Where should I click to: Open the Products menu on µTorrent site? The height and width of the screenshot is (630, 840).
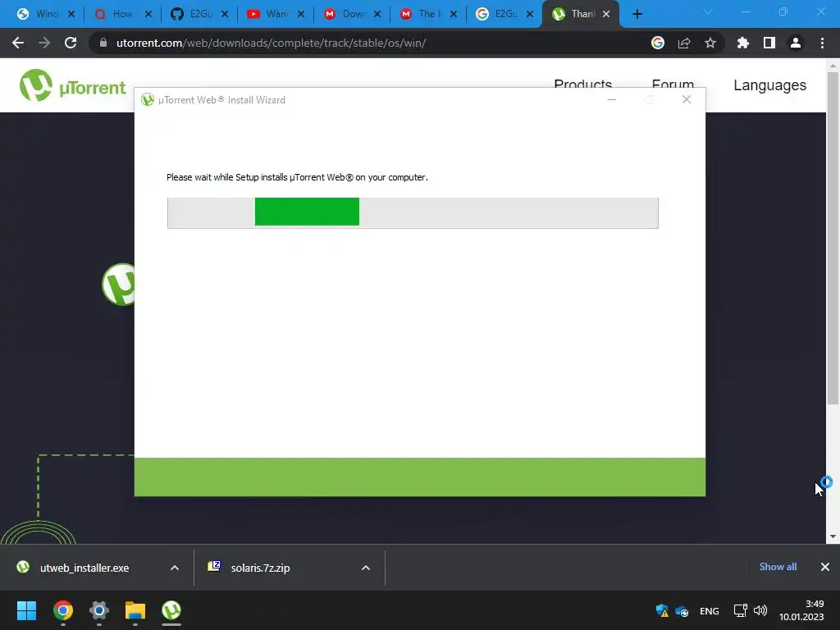click(583, 83)
